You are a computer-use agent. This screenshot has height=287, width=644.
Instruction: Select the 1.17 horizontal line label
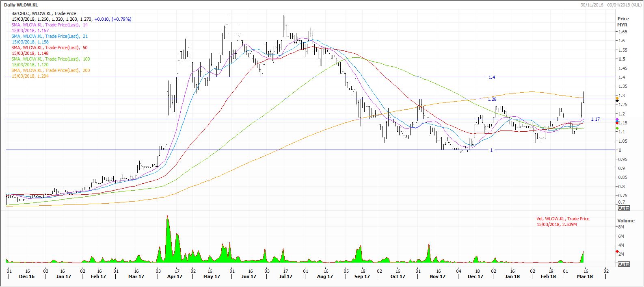[x=595, y=119]
